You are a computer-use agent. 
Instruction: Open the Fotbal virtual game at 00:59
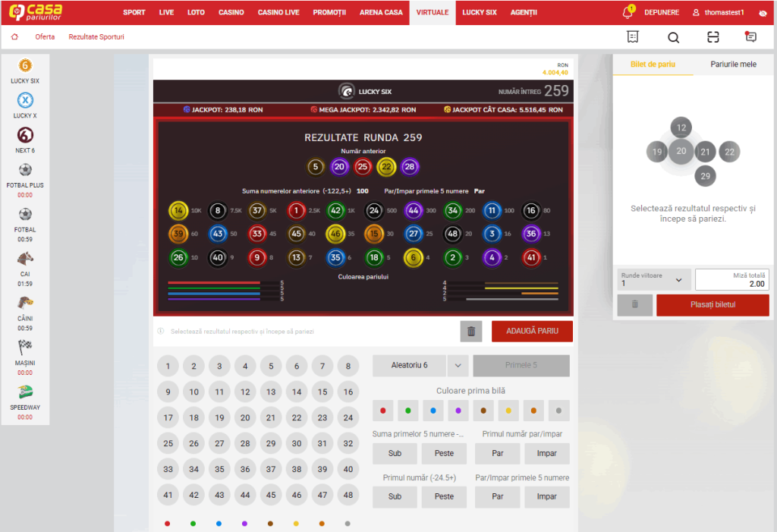pyautogui.click(x=25, y=214)
